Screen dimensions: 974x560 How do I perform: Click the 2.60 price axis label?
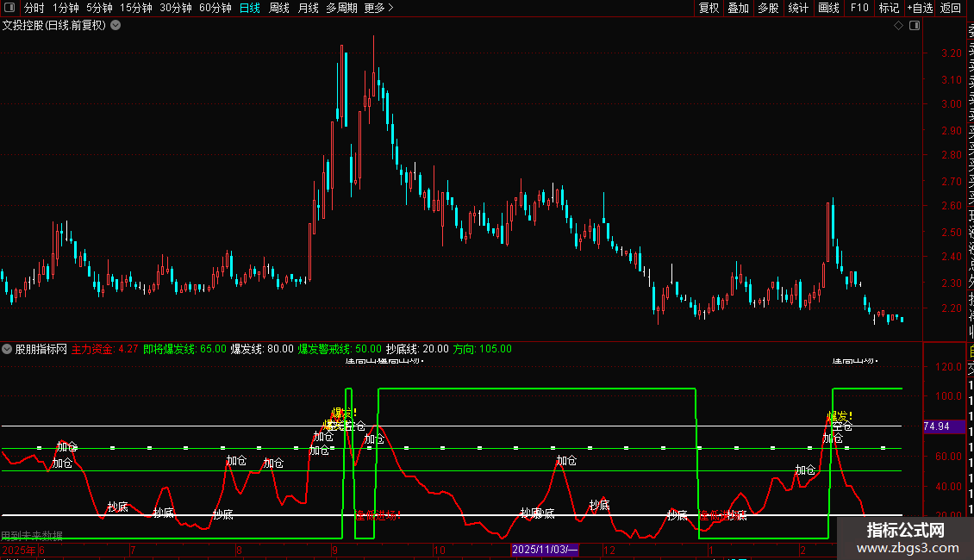pos(952,206)
